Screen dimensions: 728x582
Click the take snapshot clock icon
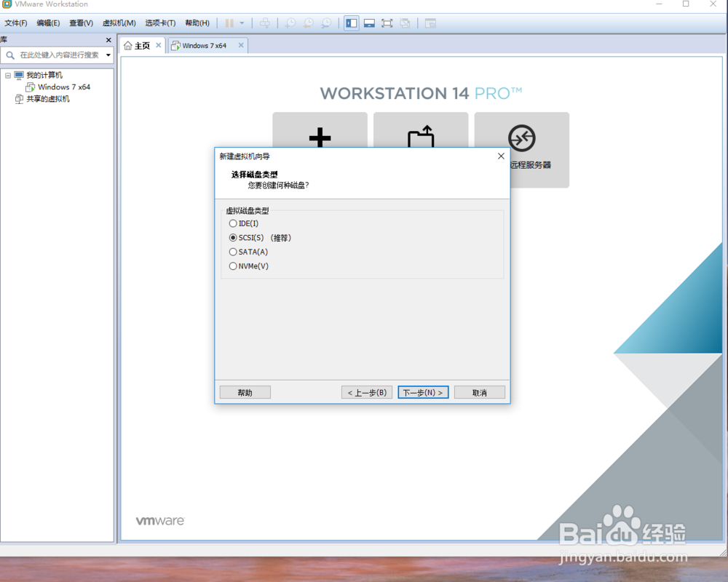290,23
